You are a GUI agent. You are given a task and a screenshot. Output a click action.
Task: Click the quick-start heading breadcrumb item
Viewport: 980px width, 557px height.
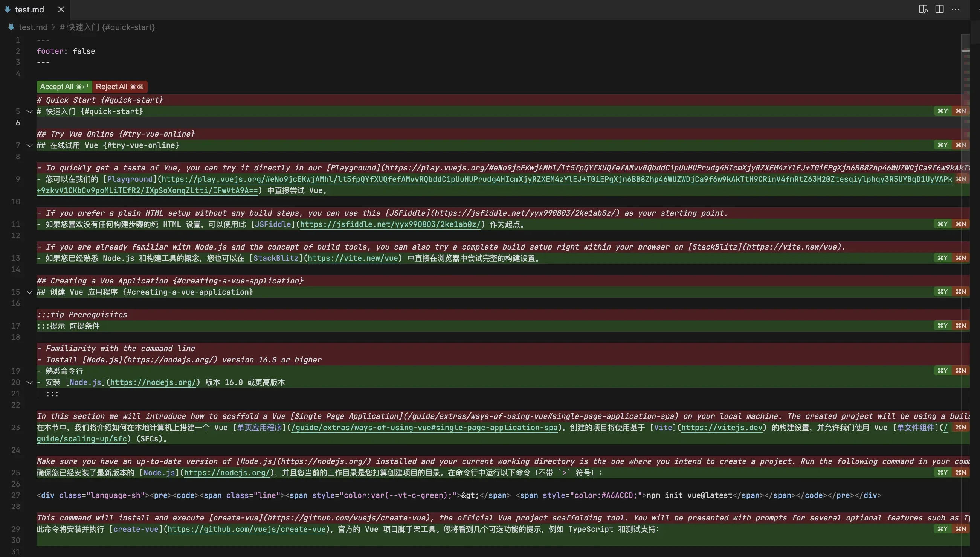[107, 27]
